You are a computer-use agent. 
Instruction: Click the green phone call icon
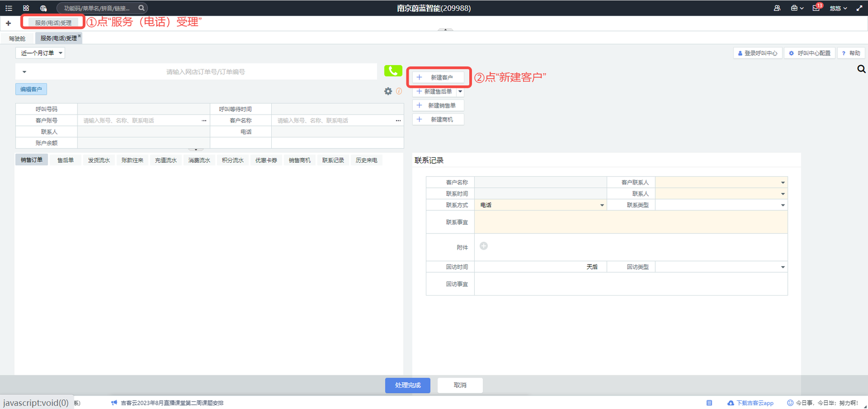coord(393,71)
